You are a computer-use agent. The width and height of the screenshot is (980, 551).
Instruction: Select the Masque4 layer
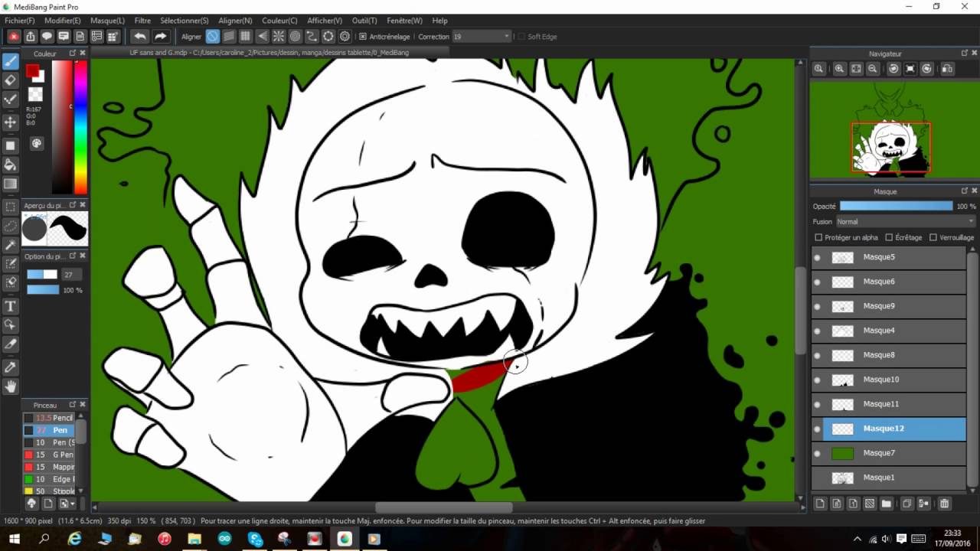click(889, 331)
